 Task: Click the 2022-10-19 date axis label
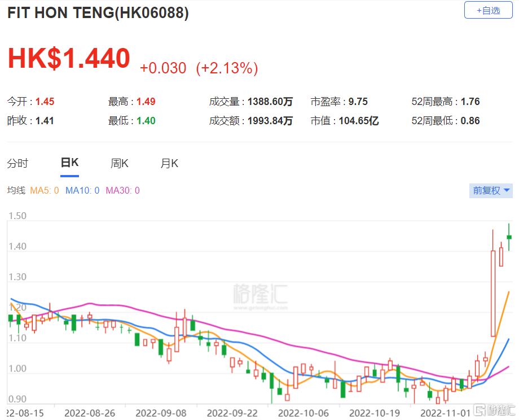[375, 413]
